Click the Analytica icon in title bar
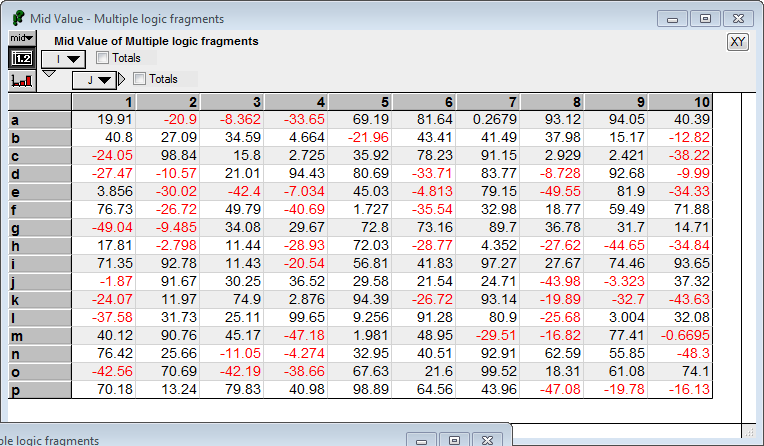Screen dimensions: 764x446 click(19, 19)
